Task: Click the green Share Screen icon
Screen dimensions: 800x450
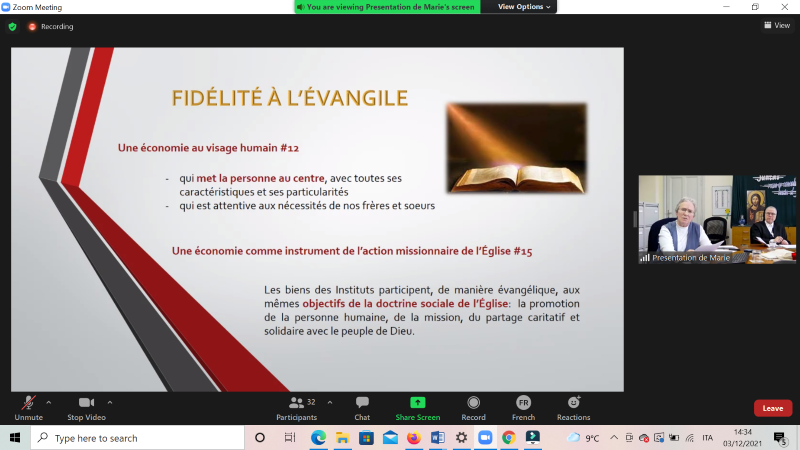Action: [x=417, y=403]
